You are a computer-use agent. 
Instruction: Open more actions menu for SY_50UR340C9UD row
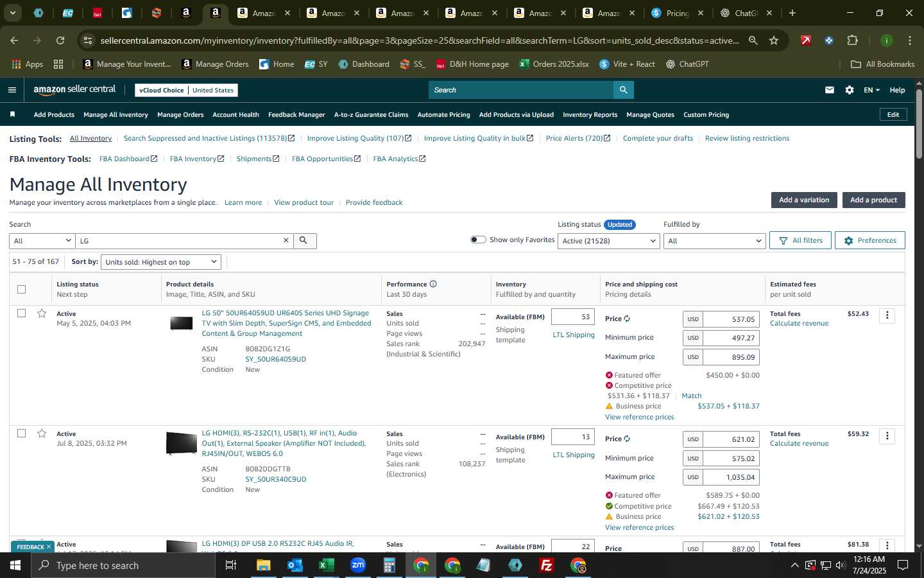887,436
